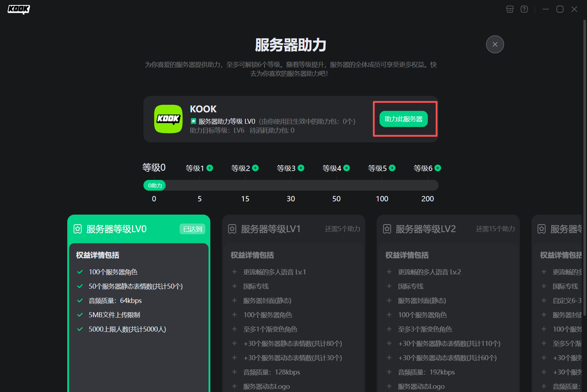Click the vertical scrollbar on the right edge

(x=585, y=168)
